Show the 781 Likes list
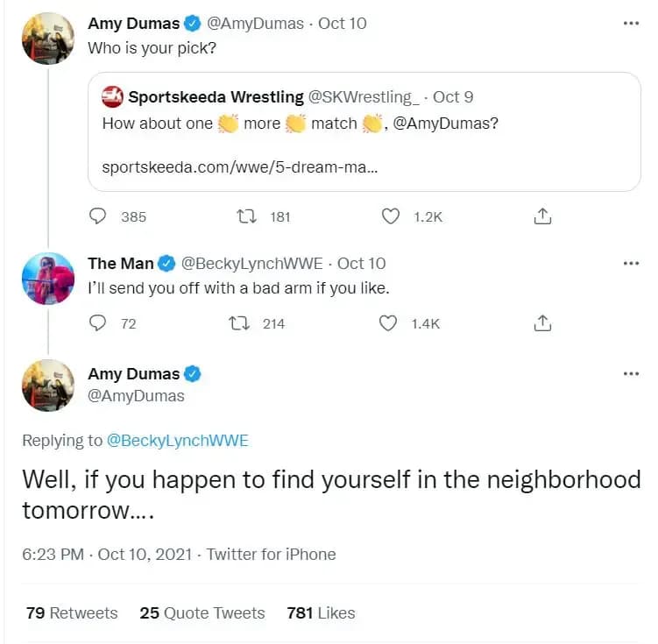 coord(321,612)
